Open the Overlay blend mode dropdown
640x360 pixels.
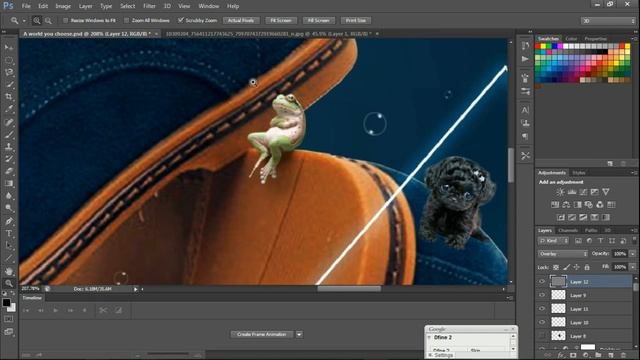click(x=563, y=254)
